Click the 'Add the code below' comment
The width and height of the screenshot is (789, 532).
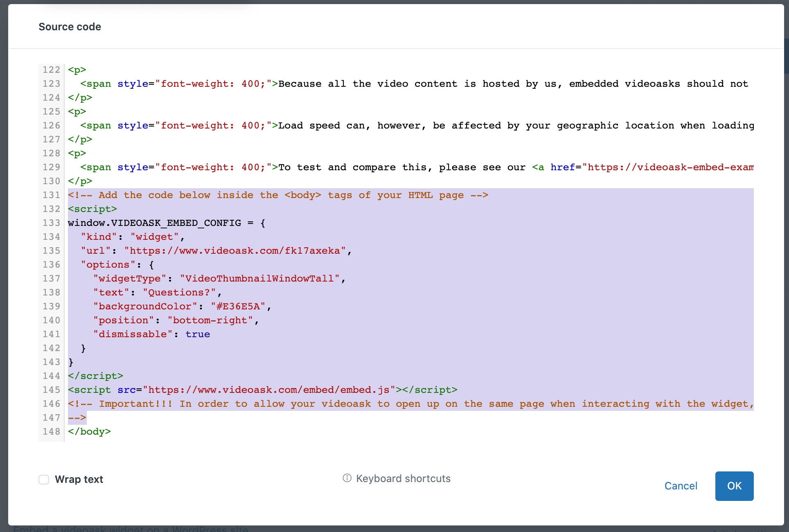278,195
